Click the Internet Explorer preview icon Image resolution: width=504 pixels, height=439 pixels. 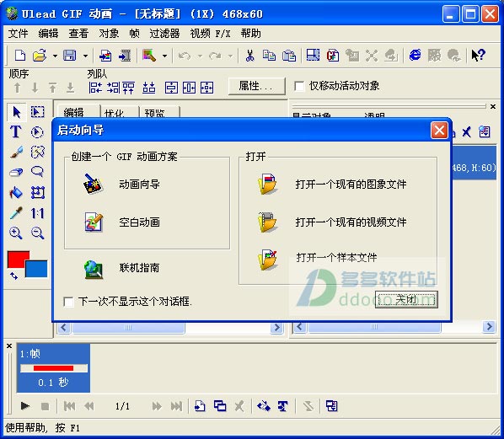click(x=415, y=56)
